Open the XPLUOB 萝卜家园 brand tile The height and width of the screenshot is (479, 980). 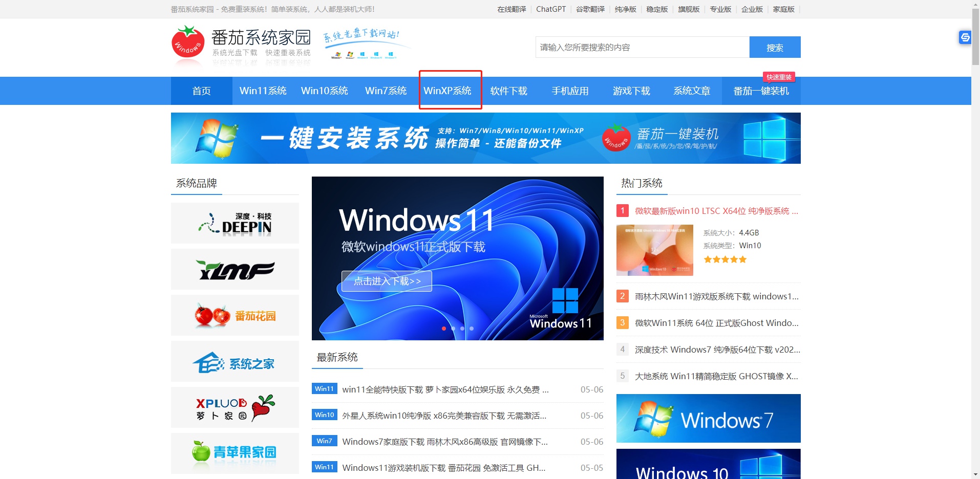pos(235,407)
